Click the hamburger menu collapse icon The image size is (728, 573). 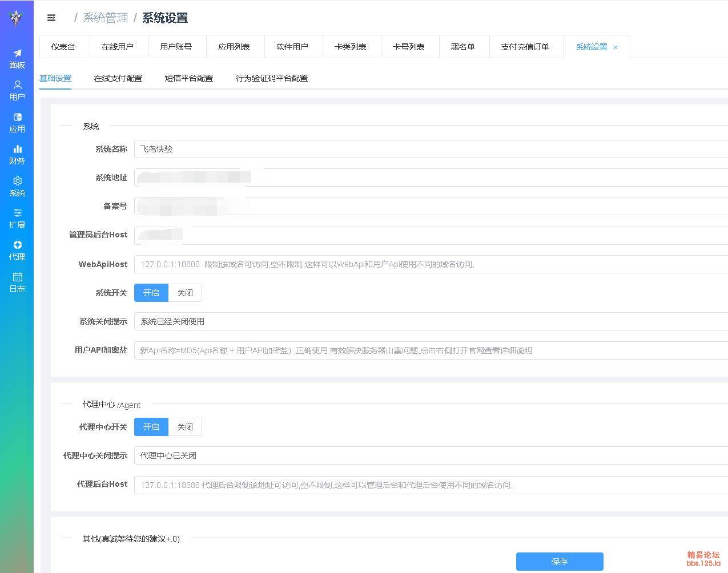(51, 18)
